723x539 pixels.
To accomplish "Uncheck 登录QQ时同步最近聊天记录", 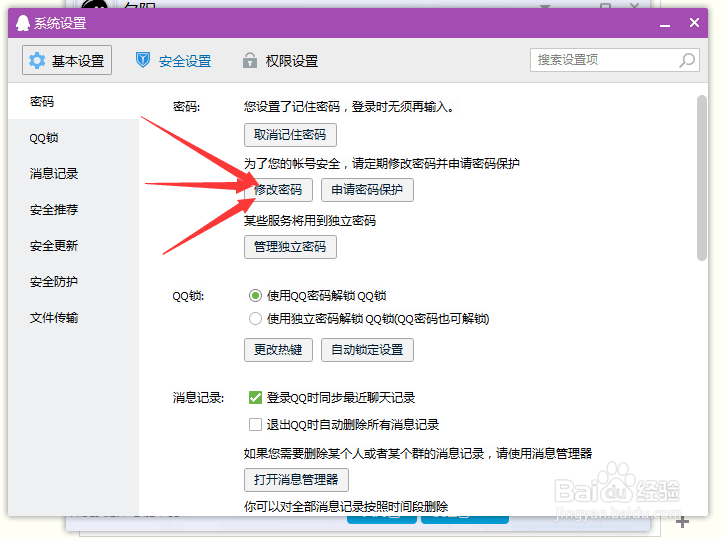I will (x=255, y=397).
